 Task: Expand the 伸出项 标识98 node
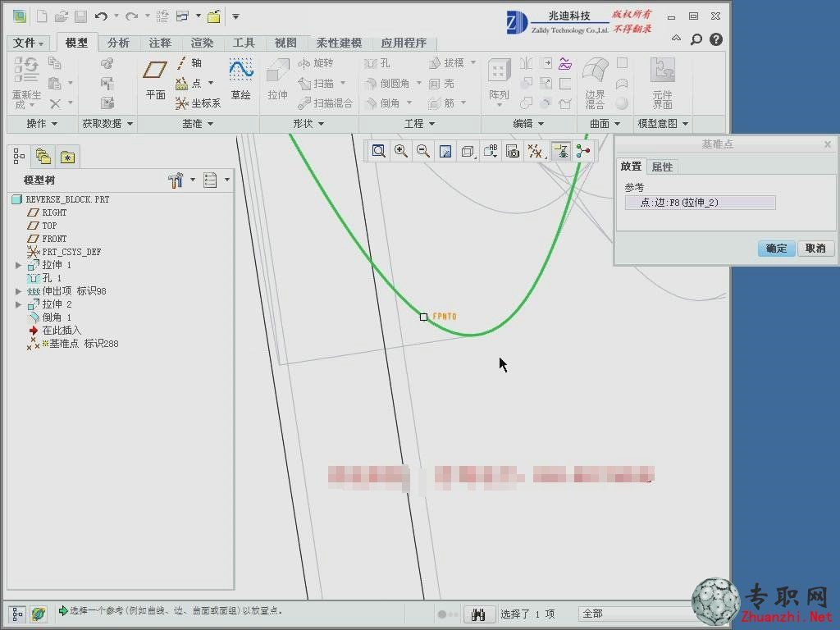[18, 291]
